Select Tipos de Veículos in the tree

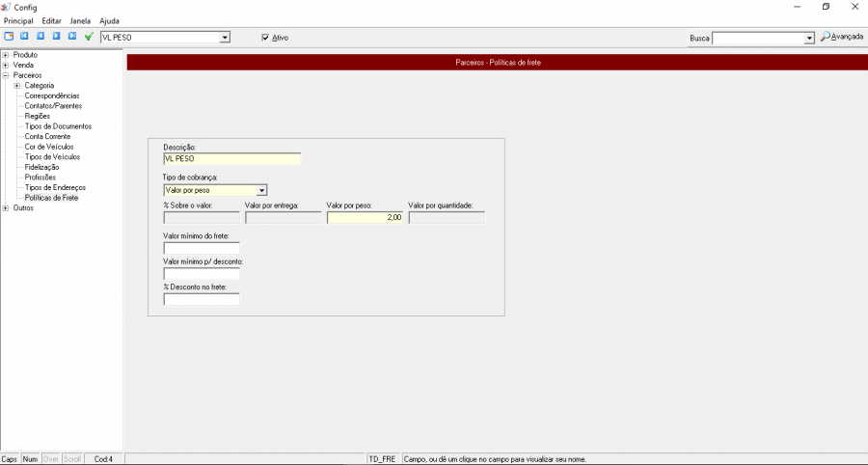[52, 156]
